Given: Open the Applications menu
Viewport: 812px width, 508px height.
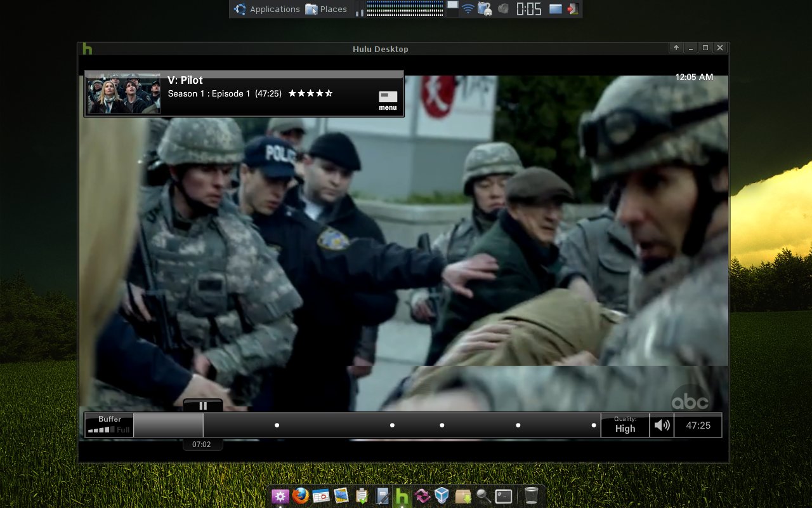Looking at the screenshot, I should [x=266, y=9].
